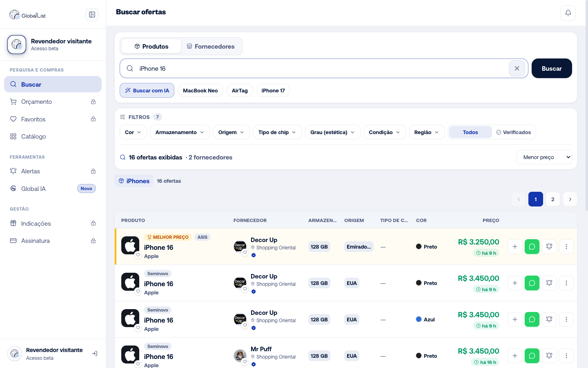Go to page 2 of results

(x=553, y=199)
